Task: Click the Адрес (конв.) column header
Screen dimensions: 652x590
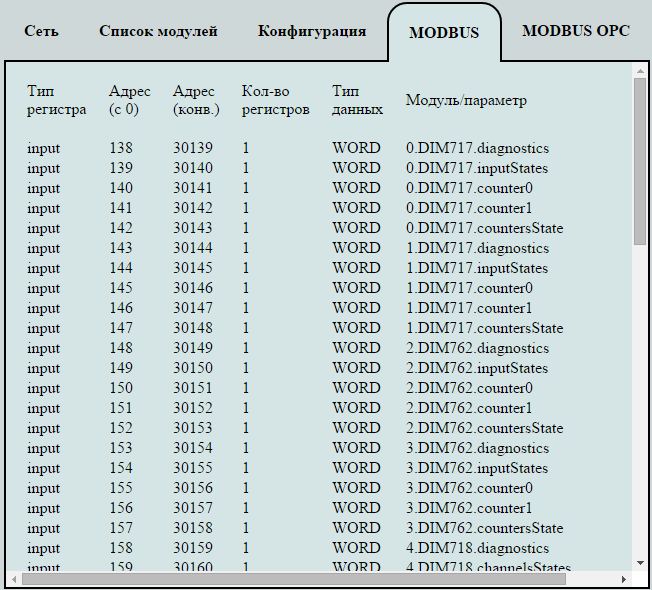Action: click(x=196, y=100)
